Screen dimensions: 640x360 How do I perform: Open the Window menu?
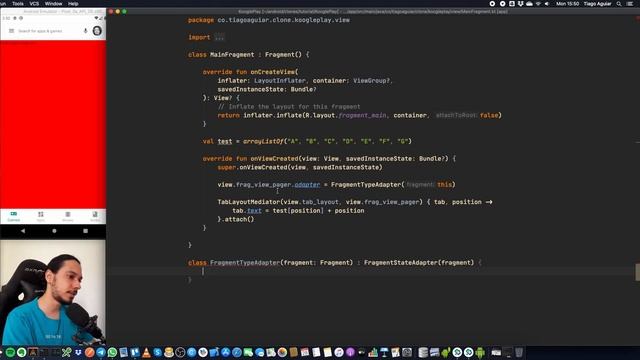[x=53, y=3]
